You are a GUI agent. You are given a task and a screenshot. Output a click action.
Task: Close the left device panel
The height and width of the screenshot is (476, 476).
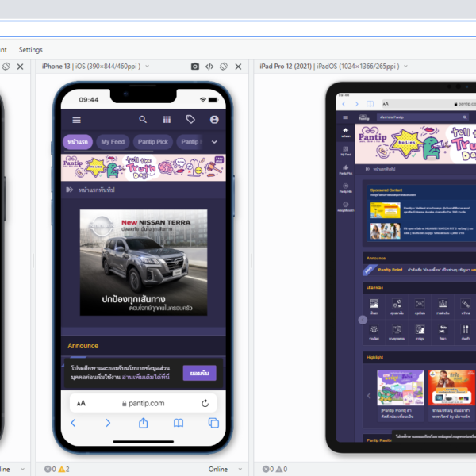point(20,67)
